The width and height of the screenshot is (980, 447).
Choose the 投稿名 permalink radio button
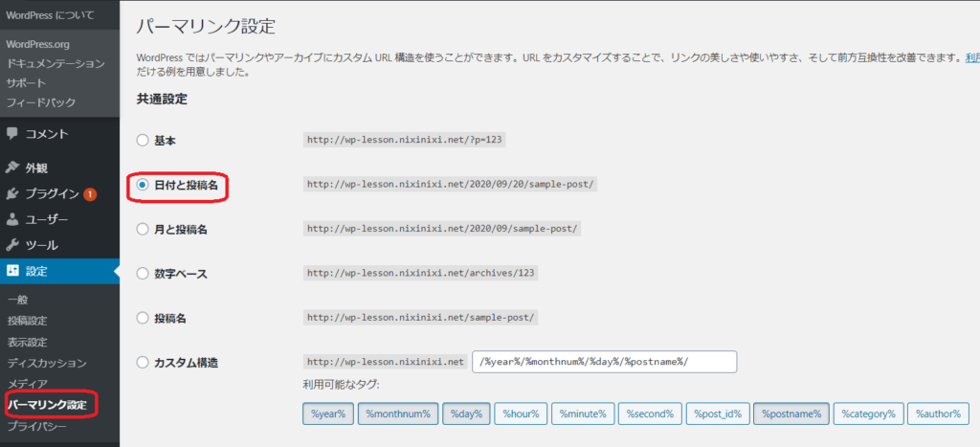[143, 318]
